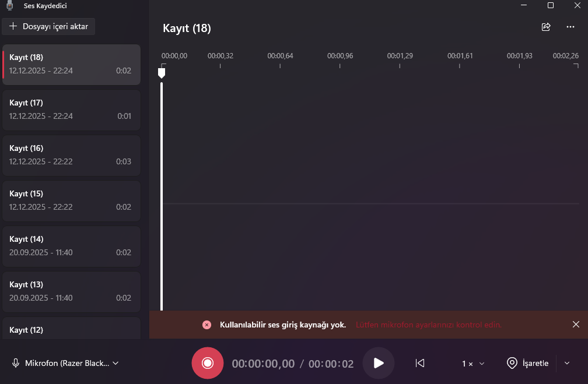The width and height of the screenshot is (588, 384).
Task: Click the 00:00,32 timeline marker
Action: coord(220,56)
